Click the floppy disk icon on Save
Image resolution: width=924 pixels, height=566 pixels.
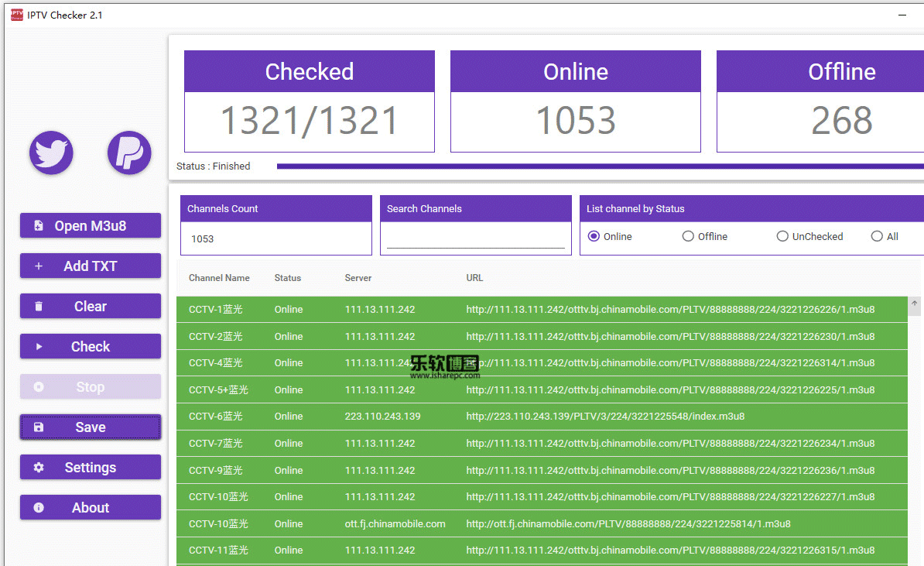[x=38, y=427]
